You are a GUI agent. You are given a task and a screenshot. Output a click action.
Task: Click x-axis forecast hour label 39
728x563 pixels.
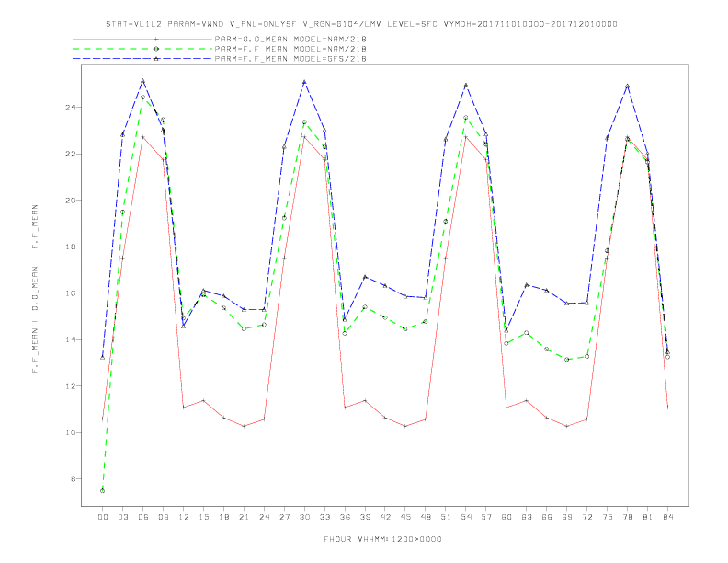[365, 517]
